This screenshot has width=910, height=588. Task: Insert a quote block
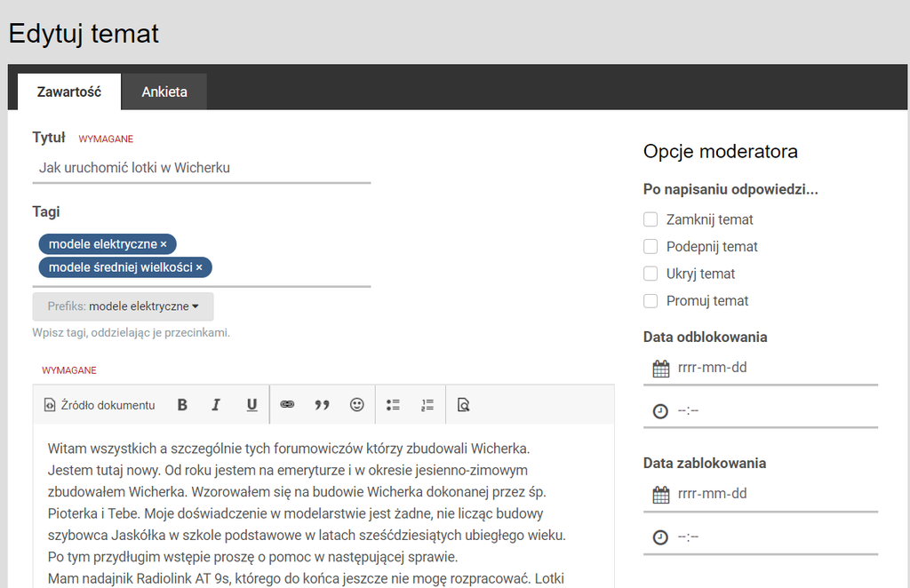322,405
